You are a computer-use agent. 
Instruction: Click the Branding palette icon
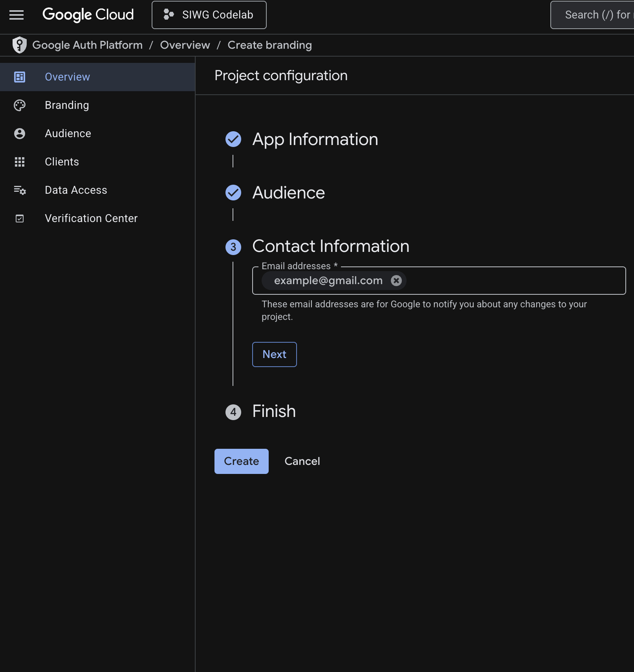[19, 105]
